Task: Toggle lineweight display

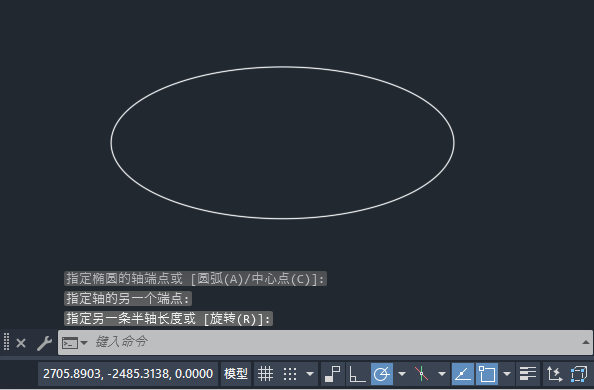Action: click(x=528, y=374)
